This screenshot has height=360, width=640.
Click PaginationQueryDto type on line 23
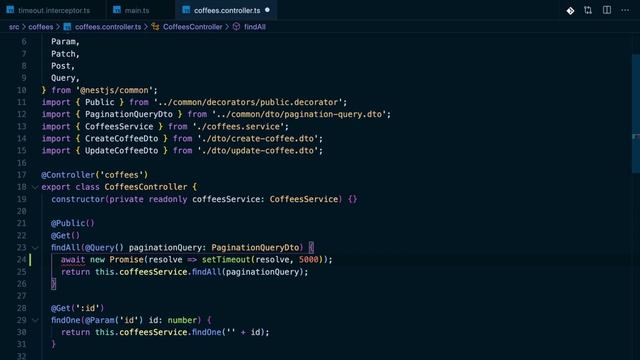pyautogui.click(x=255, y=248)
